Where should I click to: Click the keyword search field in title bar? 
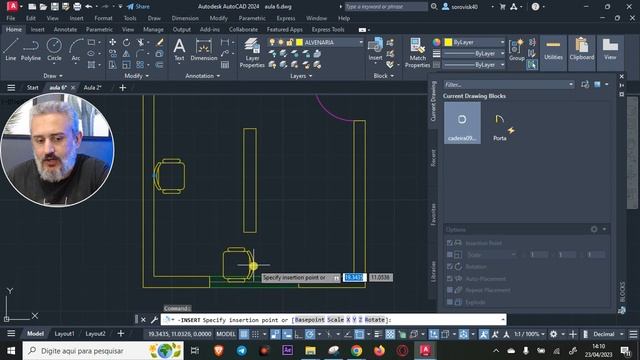tap(386, 7)
